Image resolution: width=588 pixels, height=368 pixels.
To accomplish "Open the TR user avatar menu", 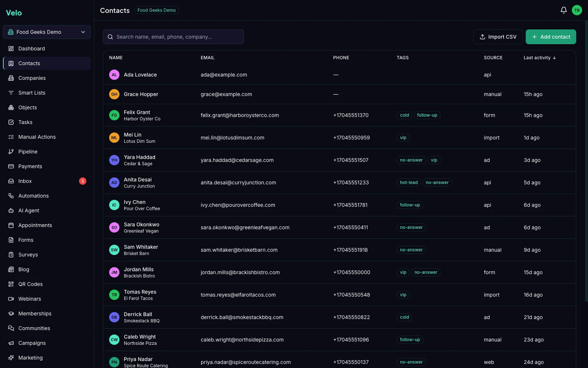I will 577,10.
